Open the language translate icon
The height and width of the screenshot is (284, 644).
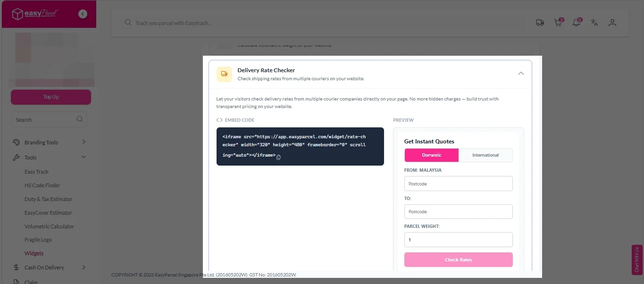tap(594, 23)
